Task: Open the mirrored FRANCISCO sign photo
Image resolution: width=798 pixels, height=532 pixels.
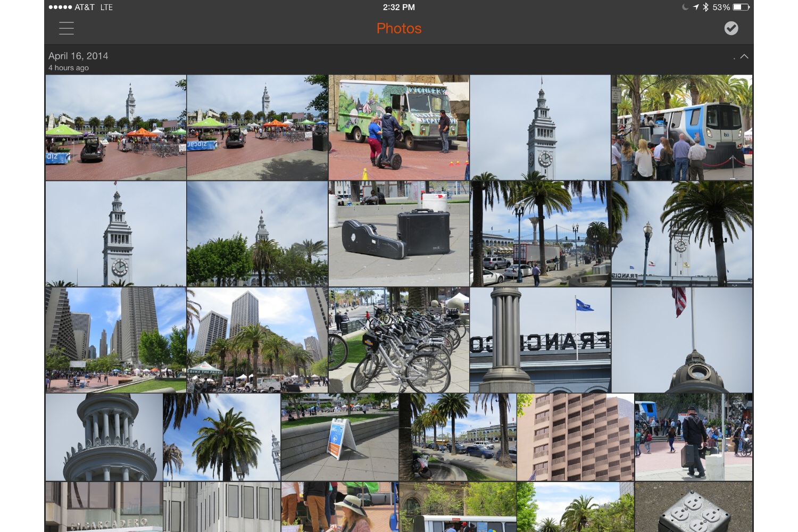Action: pos(541,340)
